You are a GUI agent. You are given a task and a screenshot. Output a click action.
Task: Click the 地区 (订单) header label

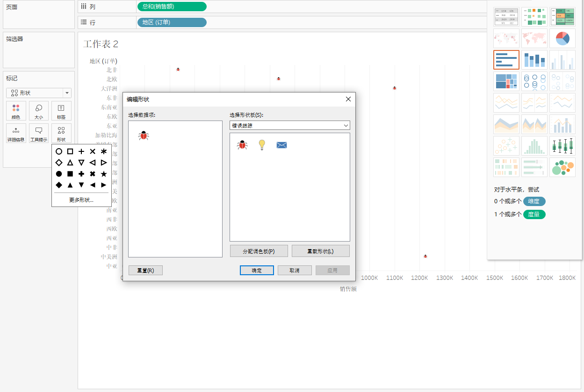103,61
